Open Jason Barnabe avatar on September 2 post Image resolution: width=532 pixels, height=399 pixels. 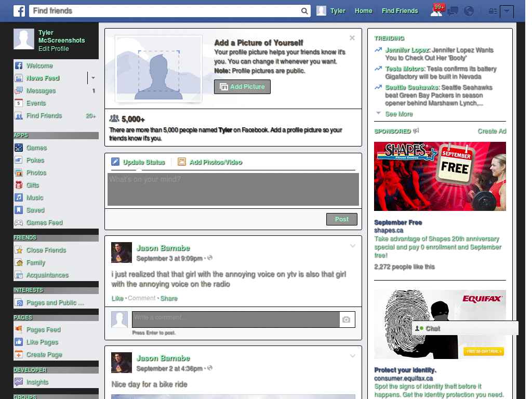pos(122,363)
